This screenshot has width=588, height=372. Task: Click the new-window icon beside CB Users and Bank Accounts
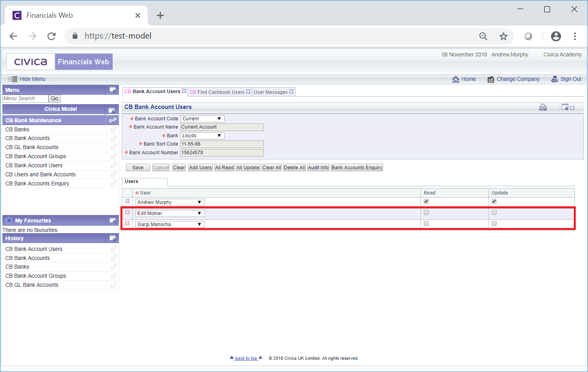[x=113, y=174]
